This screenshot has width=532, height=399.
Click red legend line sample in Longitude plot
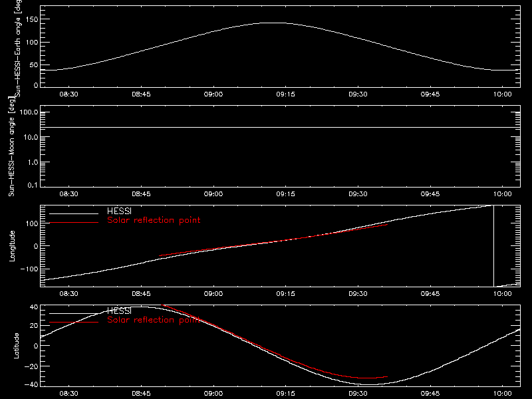(74, 223)
